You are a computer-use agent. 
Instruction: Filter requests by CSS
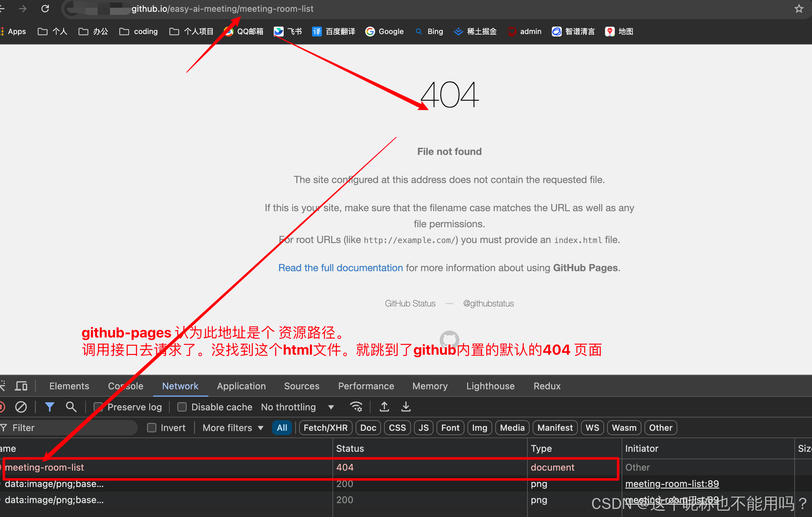pos(397,428)
